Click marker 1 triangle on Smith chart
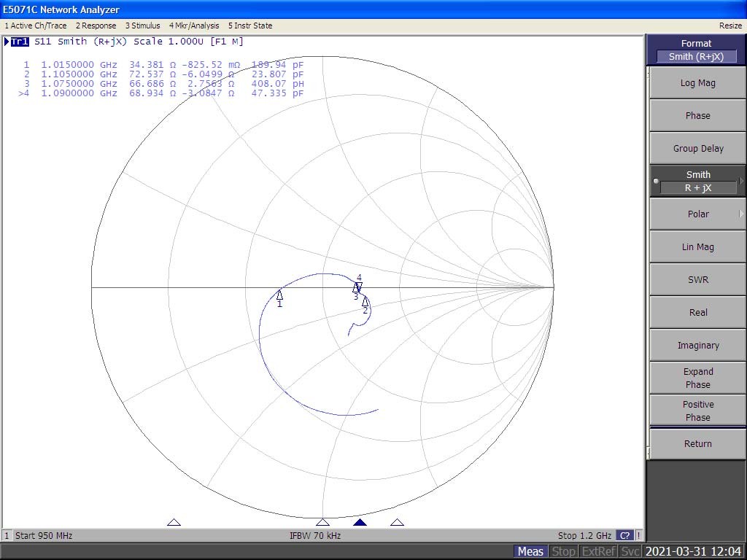 279,295
